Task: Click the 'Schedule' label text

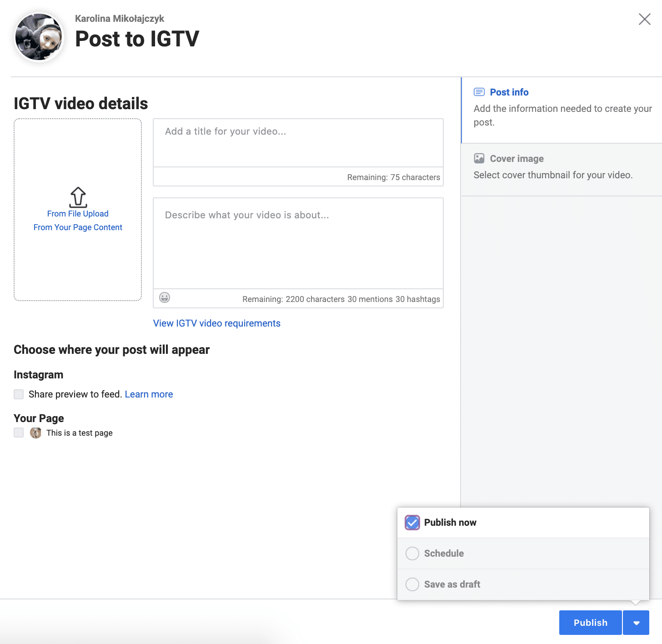Action: [444, 553]
